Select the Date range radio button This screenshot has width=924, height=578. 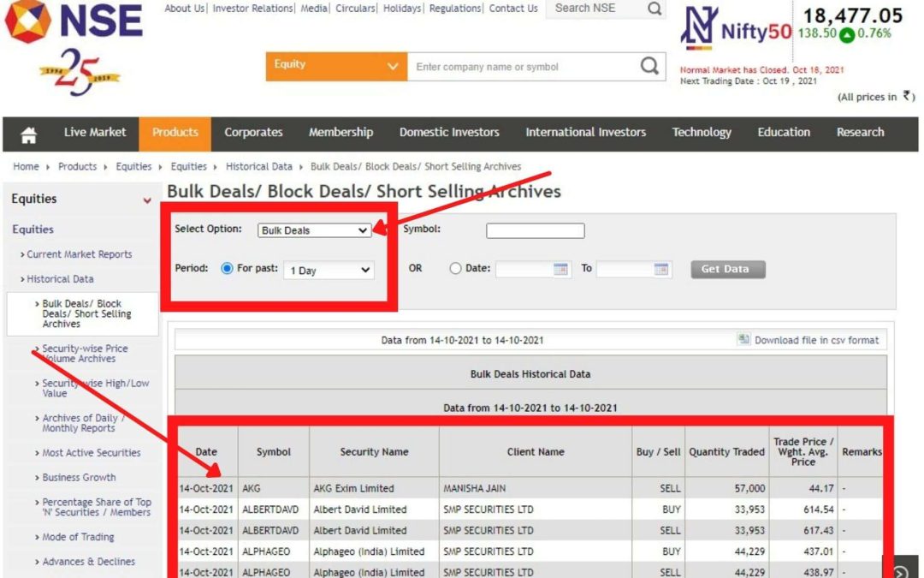(455, 268)
